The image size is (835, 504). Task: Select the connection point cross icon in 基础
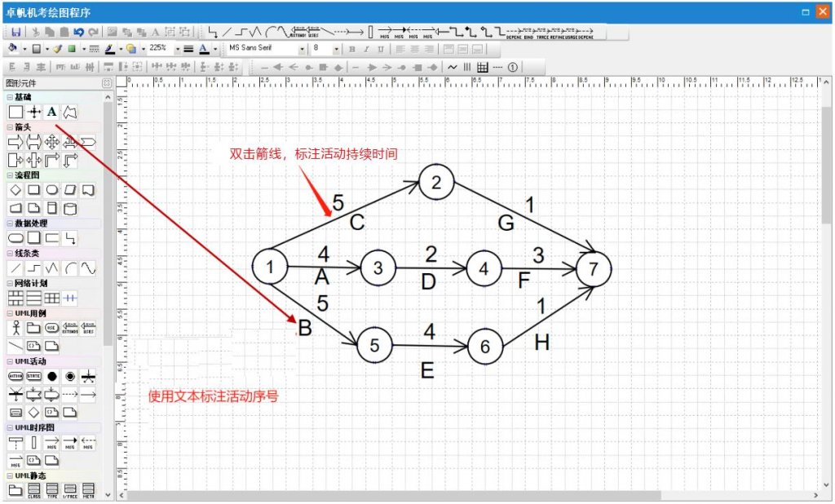tap(34, 112)
